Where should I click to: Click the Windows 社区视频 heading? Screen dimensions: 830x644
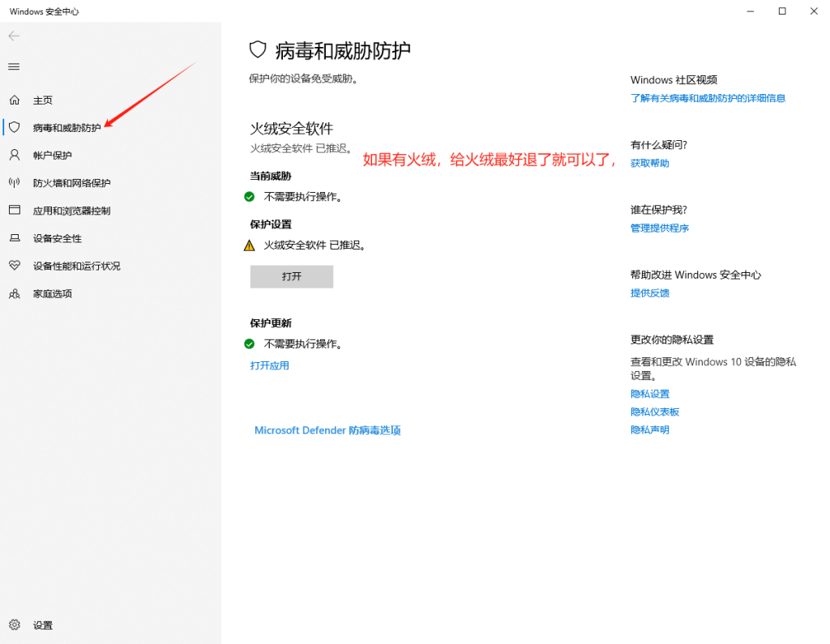click(674, 80)
